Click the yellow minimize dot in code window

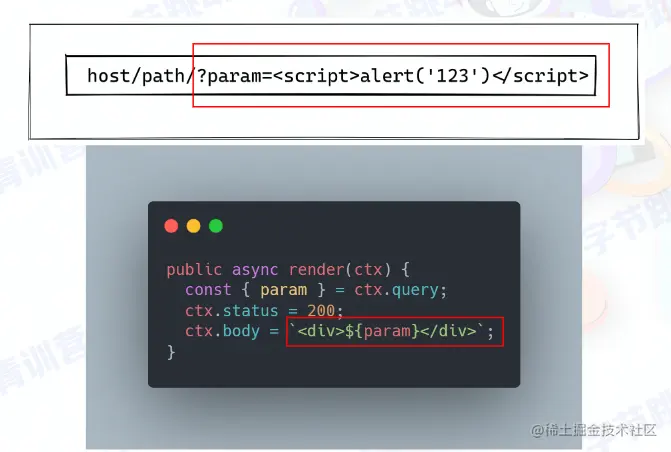(193, 226)
